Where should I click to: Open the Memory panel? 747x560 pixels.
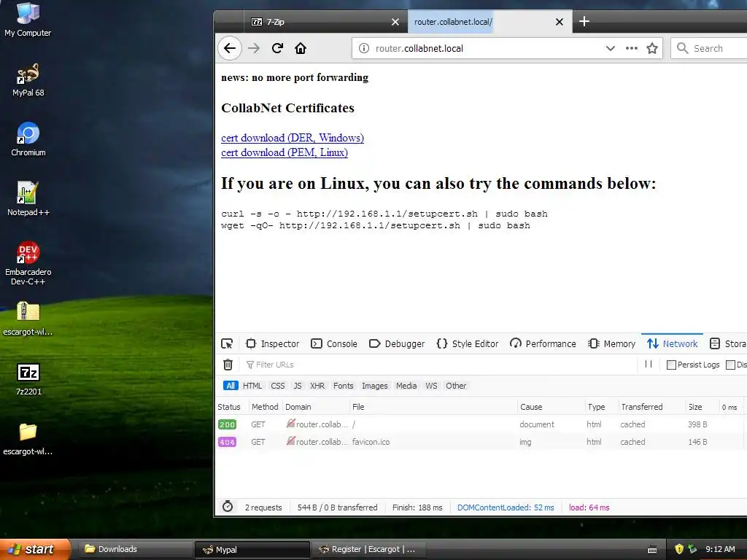click(x=612, y=344)
